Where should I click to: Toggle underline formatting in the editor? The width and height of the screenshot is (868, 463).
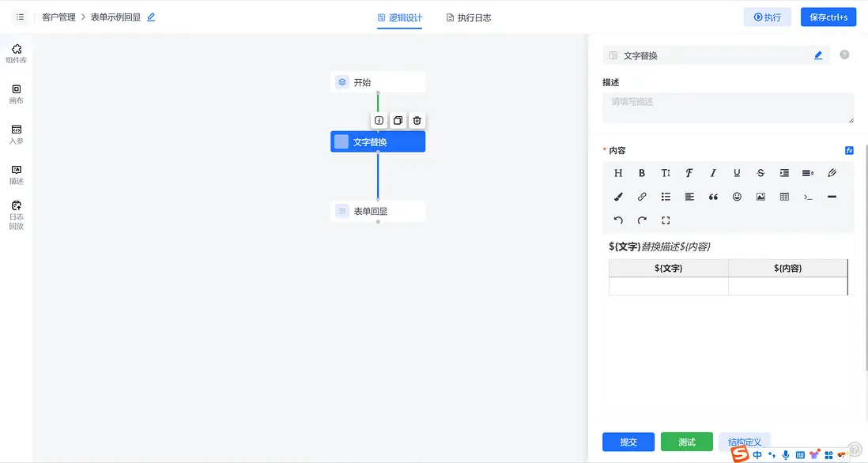click(x=736, y=172)
